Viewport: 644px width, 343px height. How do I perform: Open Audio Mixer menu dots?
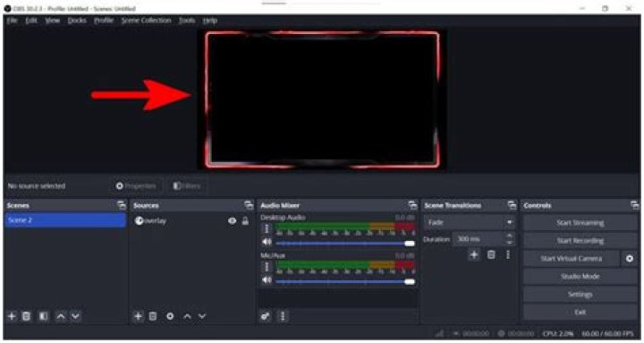pos(283,316)
